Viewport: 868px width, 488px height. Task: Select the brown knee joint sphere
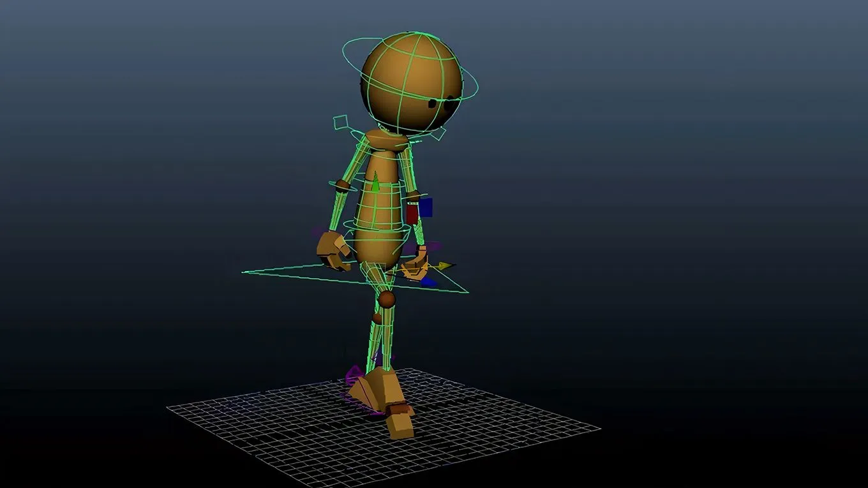point(387,299)
